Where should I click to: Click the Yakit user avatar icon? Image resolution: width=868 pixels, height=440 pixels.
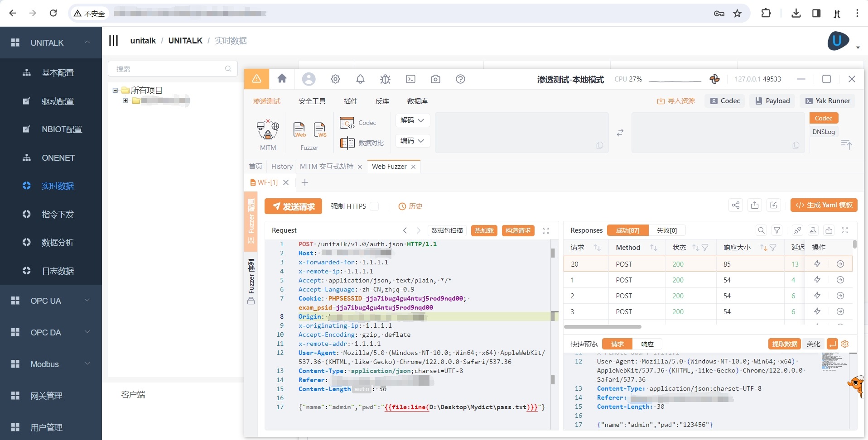309,79
